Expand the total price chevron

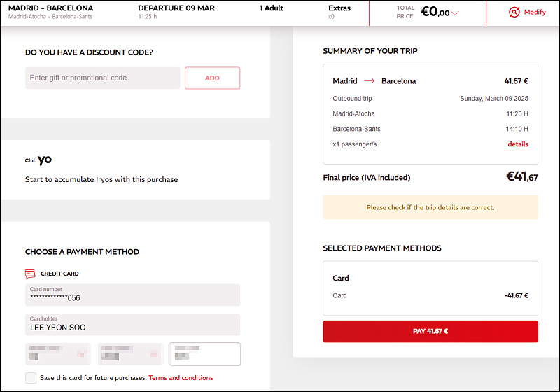pyautogui.click(x=455, y=13)
